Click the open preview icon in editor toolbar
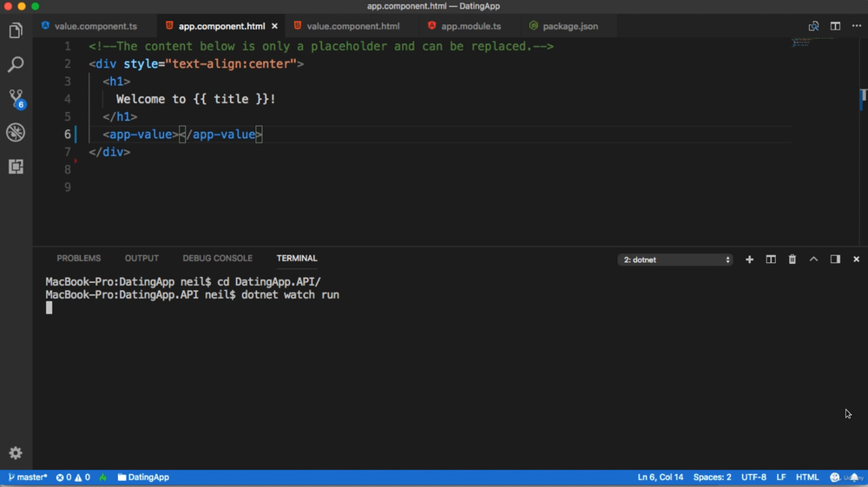Screen dimensions: 868x487 [x=813, y=26]
